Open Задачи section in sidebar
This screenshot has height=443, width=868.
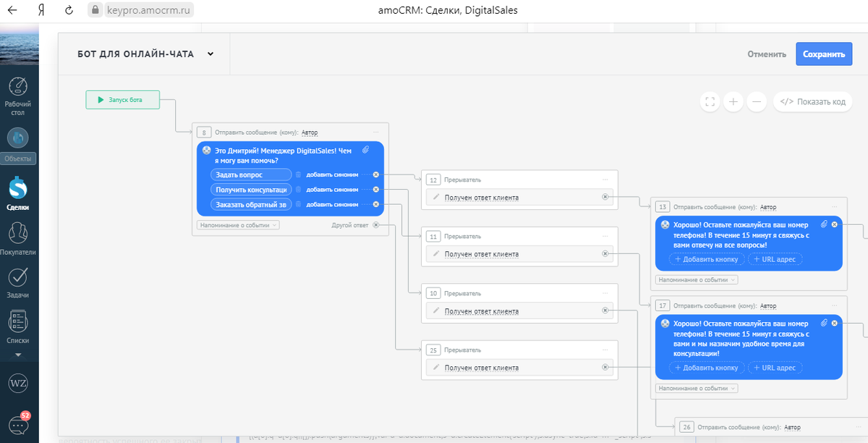point(18,283)
